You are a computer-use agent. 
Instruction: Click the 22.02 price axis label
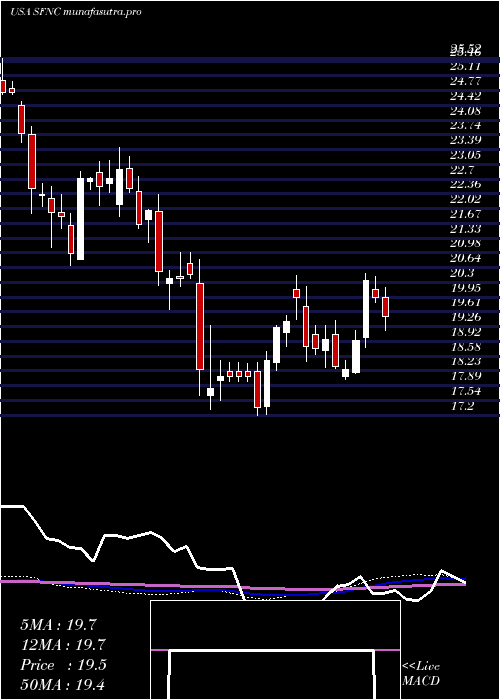point(466,199)
